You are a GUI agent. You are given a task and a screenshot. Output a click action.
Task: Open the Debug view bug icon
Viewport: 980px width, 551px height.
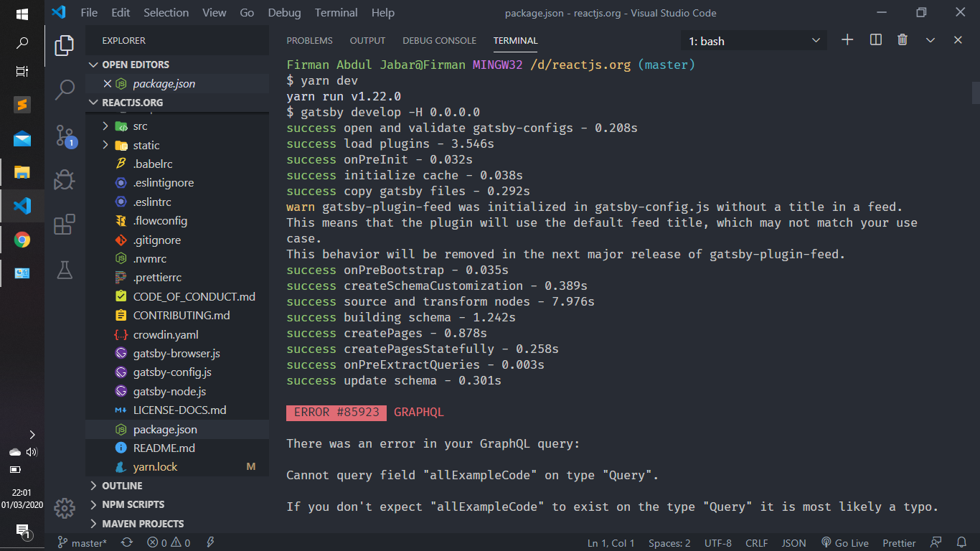coord(65,179)
